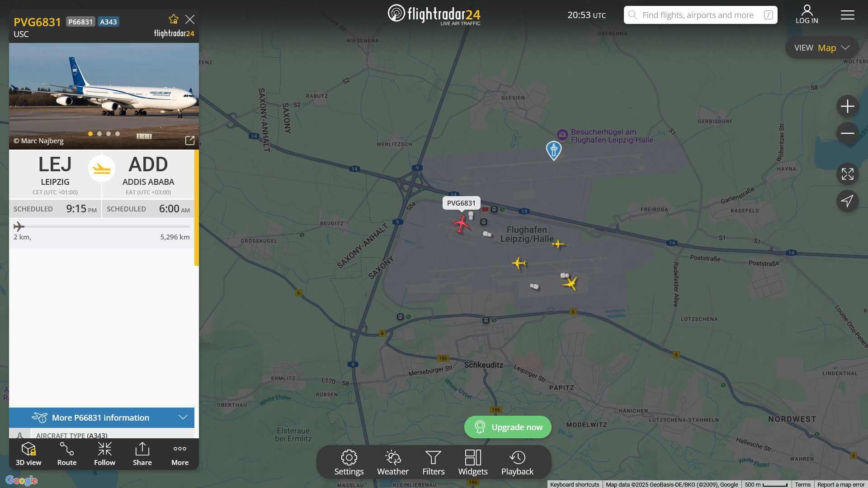This screenshot has width=868, height=488.
Task: Zoom out on the map
Action: 847,133
